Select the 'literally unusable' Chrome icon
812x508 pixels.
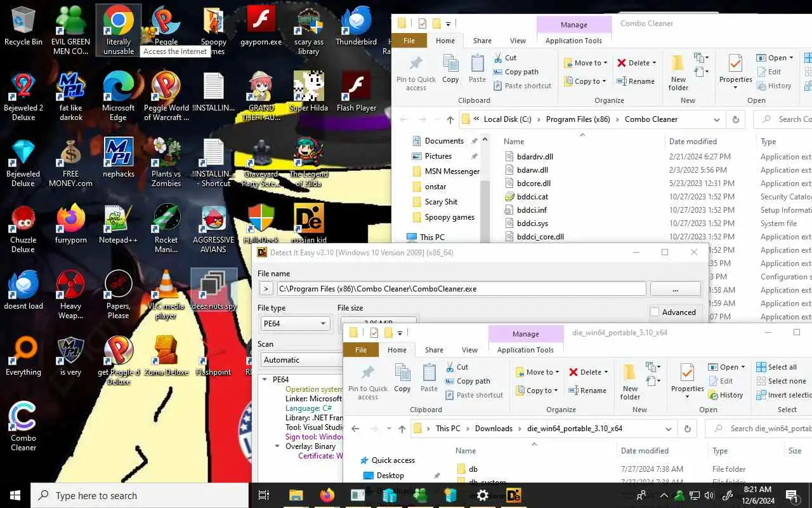[x=119, y=30]
